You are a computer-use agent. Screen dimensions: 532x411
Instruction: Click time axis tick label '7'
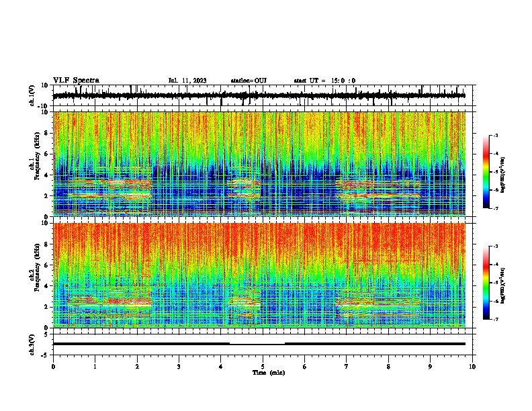[x=347, y=367]
